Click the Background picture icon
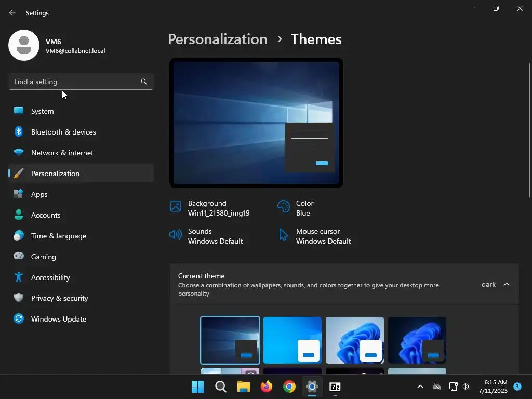The image size is (532, 399). (176, 206)
